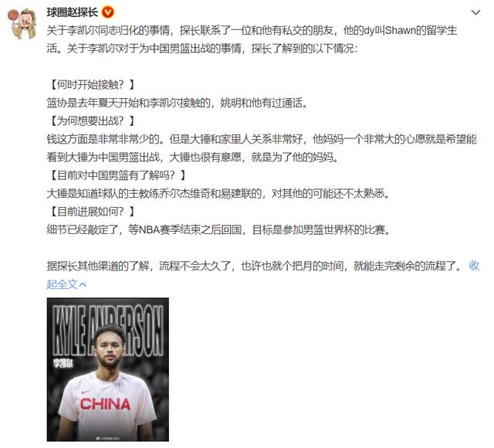Image resolution: width=494 pixels, height=448 pixels.
Task: Click the 【为何想要出战?】 heading
Action: [91, 120]
